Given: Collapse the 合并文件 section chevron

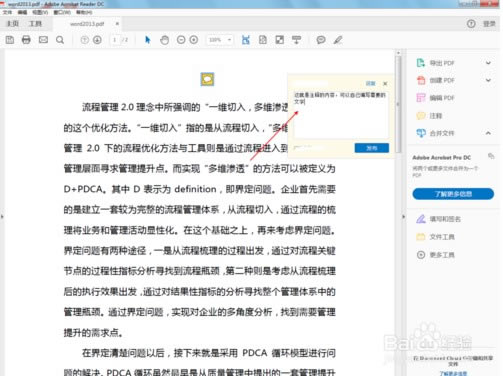Looking at the screenshot, I should pos(488,133).
